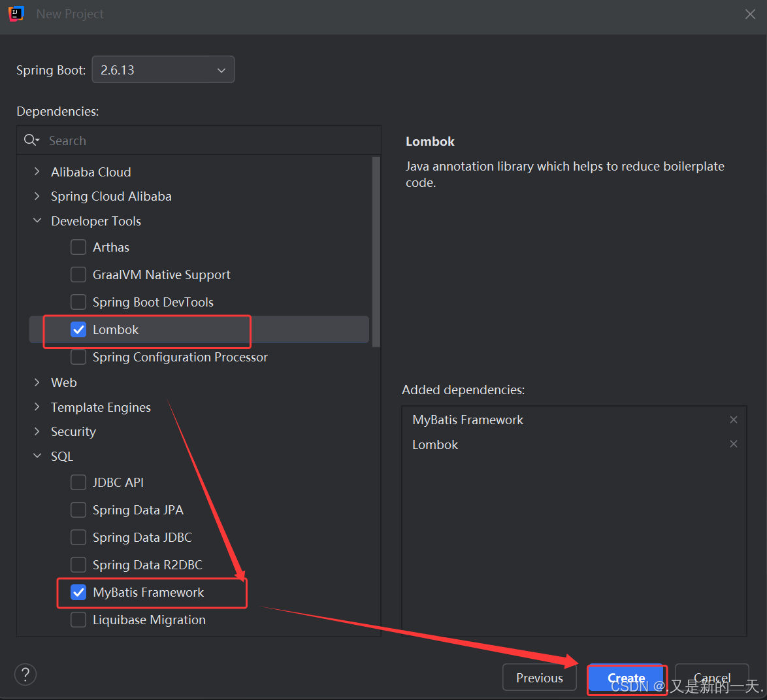Viewport: 767px width, 700px height.
Task: Click the Cancel button
Action: tap(711, 678)
